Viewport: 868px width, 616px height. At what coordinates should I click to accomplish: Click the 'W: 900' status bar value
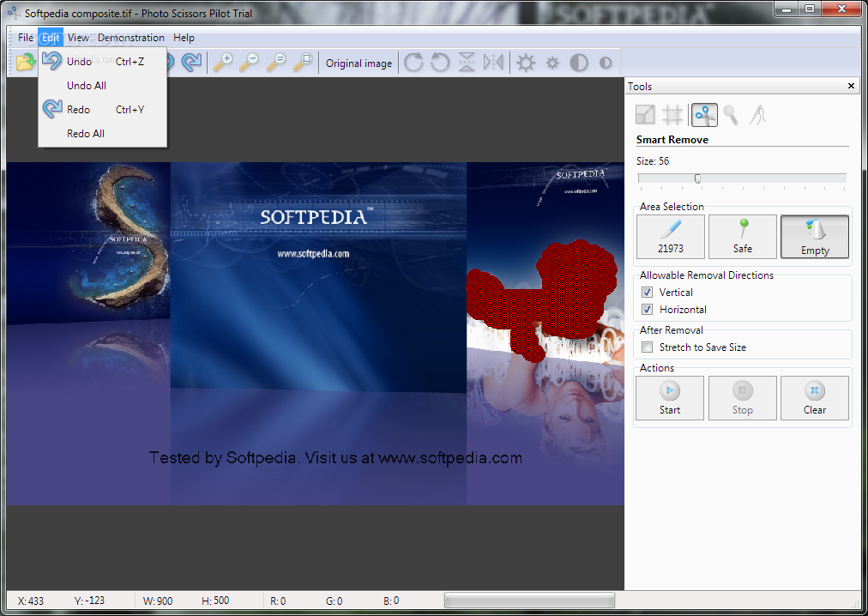coord(158,601)
